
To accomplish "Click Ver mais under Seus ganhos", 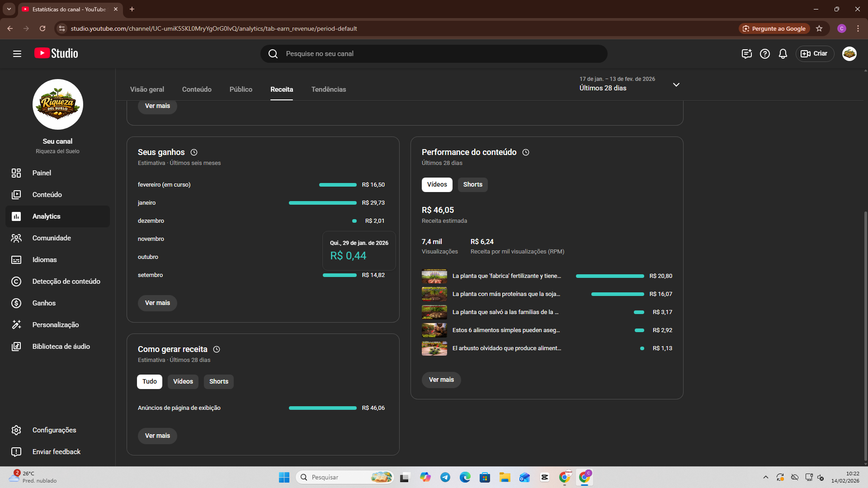I will point(157,303).
